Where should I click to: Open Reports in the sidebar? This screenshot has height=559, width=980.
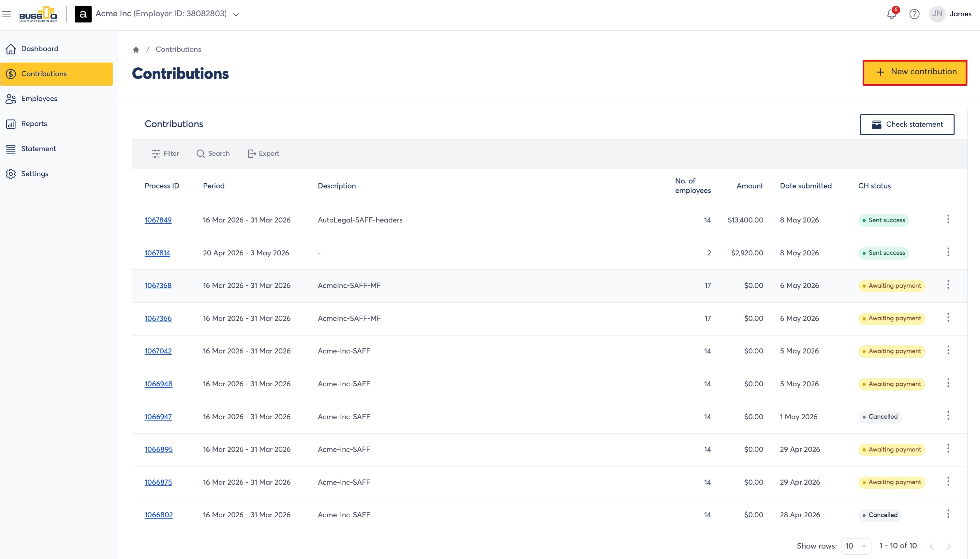point(56,124)
